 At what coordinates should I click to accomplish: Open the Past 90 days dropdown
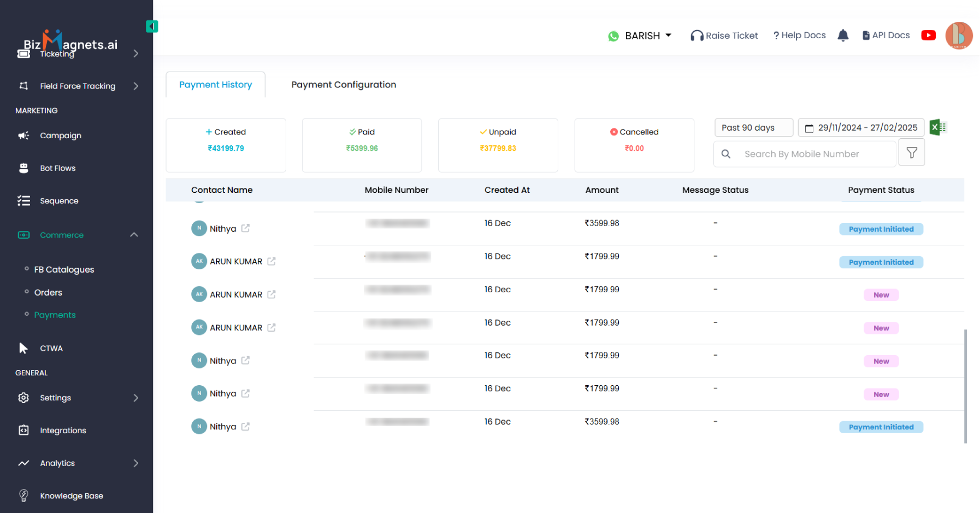coord(753,127)
